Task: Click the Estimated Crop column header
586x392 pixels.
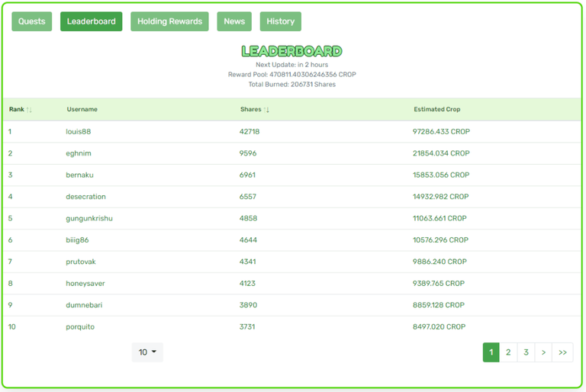Action: (437, 109)
